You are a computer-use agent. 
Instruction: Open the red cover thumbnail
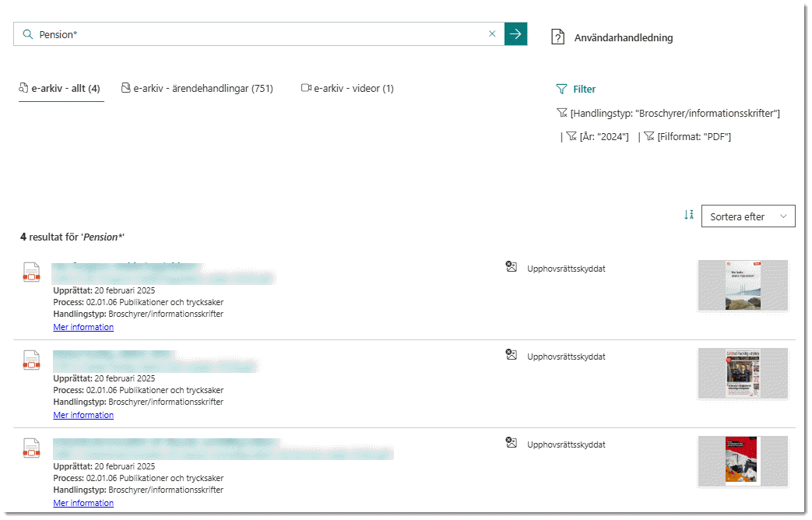pyautogui.click(x=743, y=462)
